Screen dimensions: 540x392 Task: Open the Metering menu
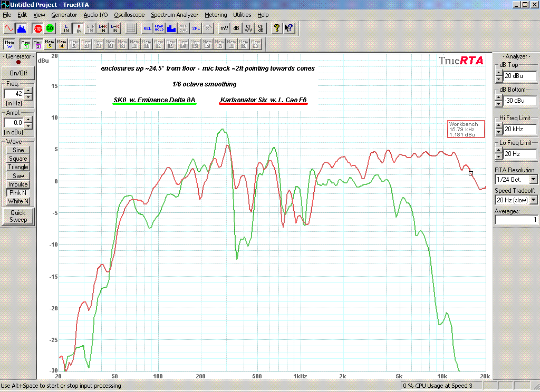point(216,15)
